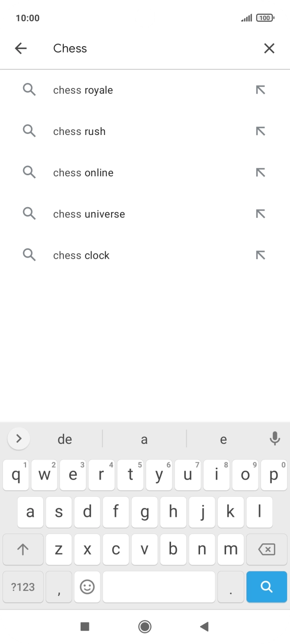
Task: Choose the suggestion word a
Action: point(144,438)
